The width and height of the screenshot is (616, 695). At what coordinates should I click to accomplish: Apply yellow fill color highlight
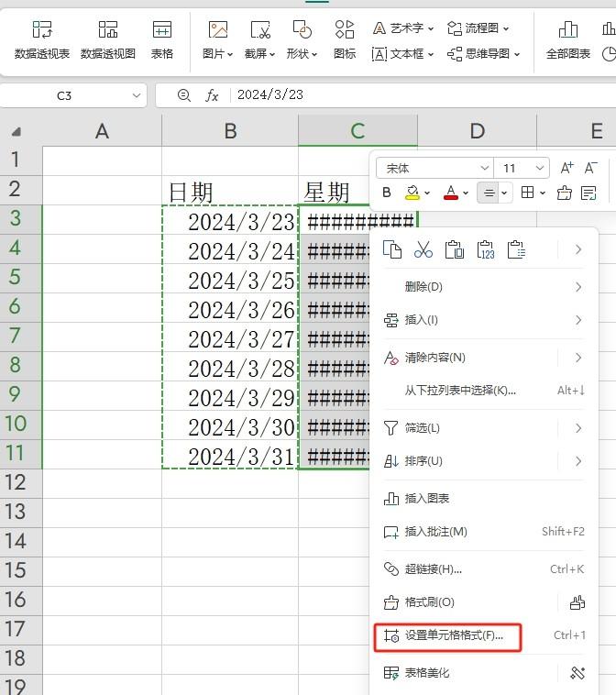412,193
